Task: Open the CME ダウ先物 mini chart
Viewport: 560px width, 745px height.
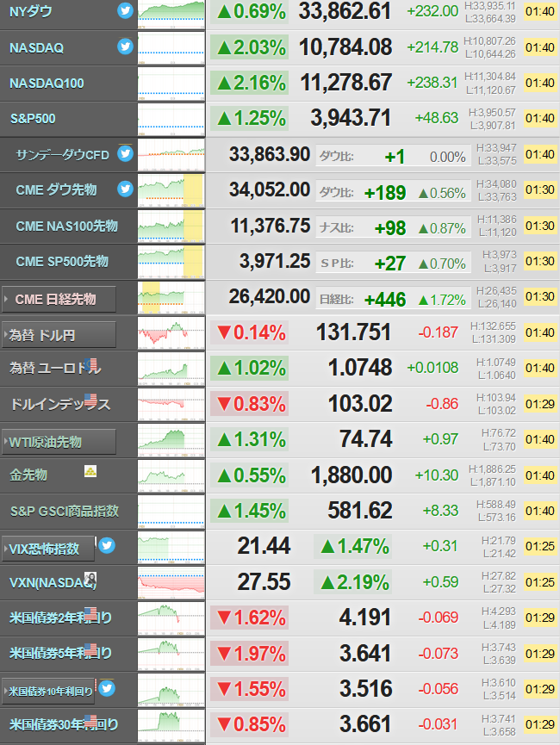Action: pyautogui.click(x=171, y=190)
